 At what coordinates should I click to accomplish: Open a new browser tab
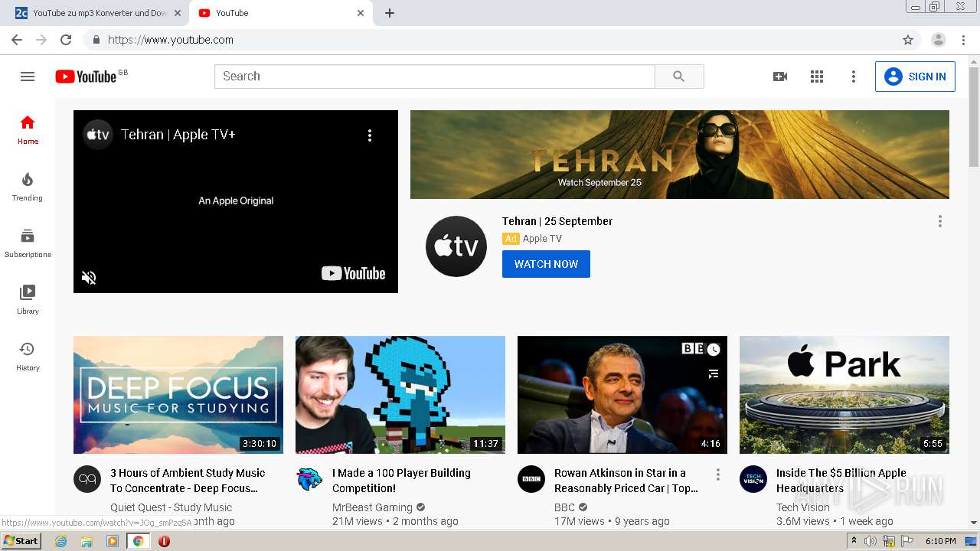(x=390, y=13)
